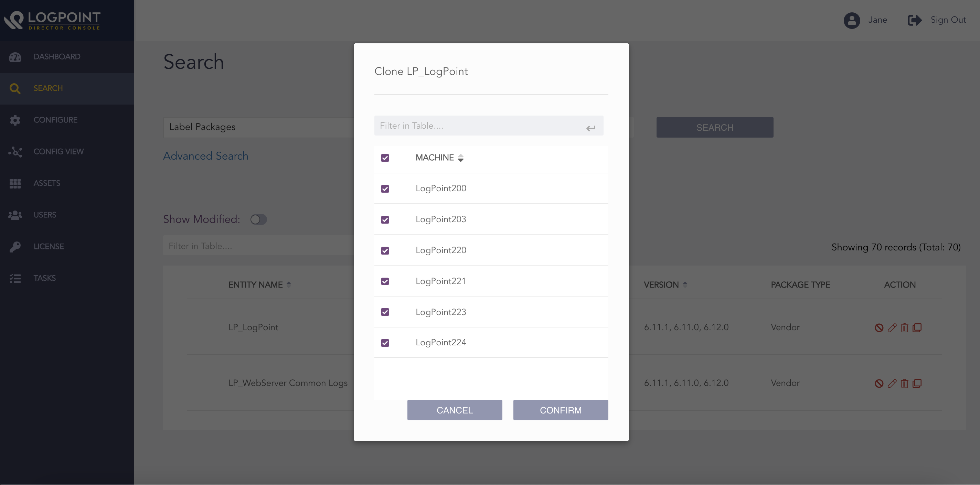Open the Advanced Search link
The image size is (980, 485).
coord(205,156)
